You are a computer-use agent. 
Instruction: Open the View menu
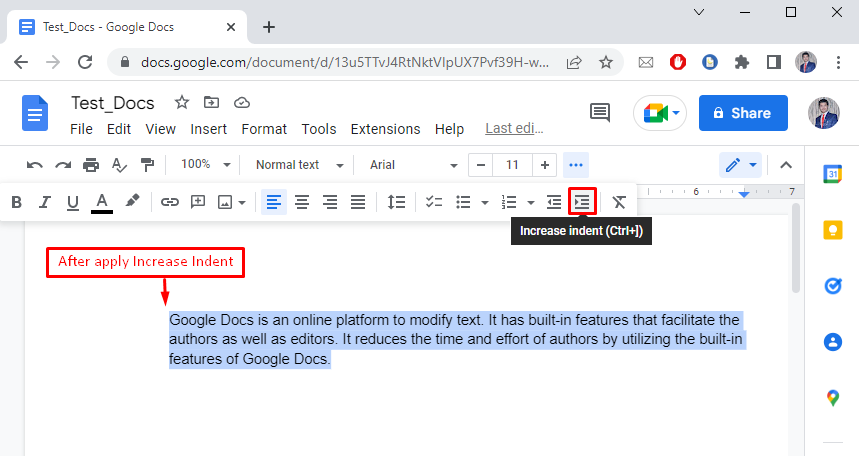(x=160, y=129)
